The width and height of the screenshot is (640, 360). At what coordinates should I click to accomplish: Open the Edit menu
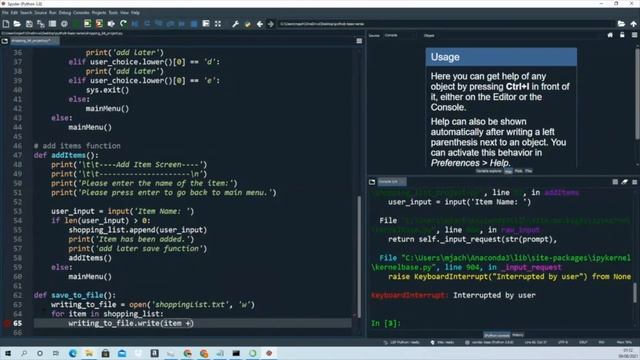coord(14,13)
